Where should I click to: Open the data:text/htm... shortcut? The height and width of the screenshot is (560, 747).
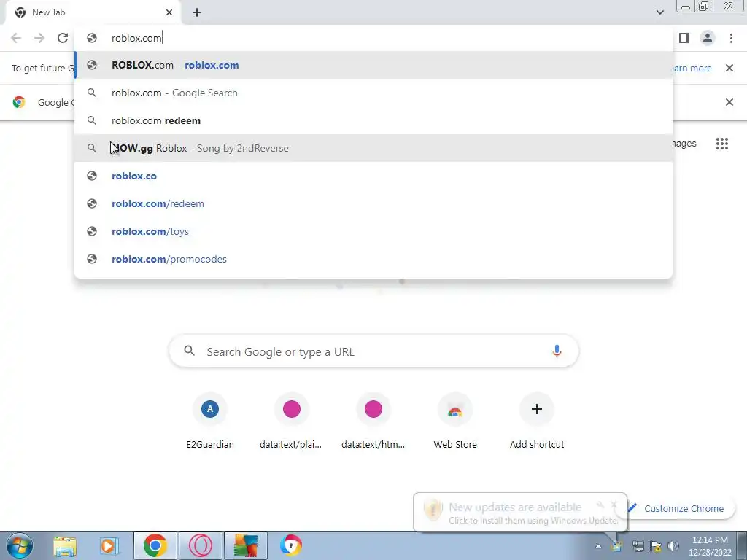coord(373,421)
